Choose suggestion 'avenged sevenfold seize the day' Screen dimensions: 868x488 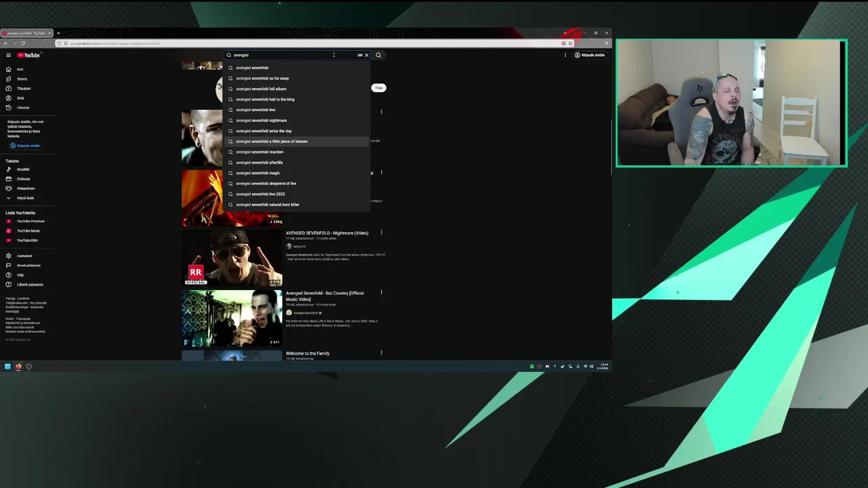click(296, 131)
